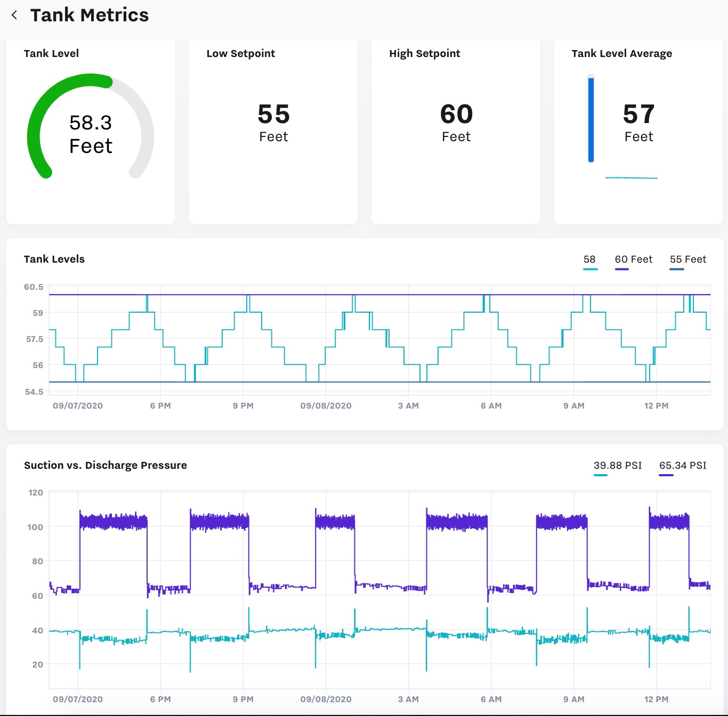Click the blue vertical average level bar
Viewport: 728px width, 716px height.
point(591,119)
